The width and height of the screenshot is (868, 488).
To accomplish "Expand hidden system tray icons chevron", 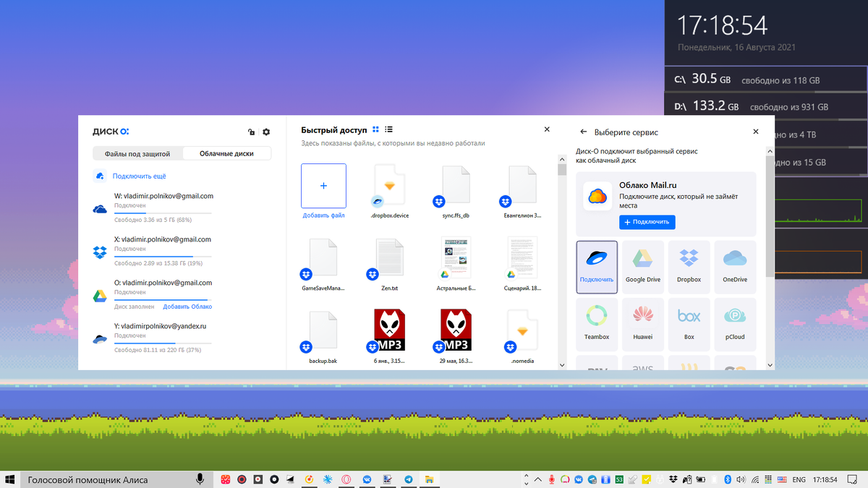I will point(537,479).
